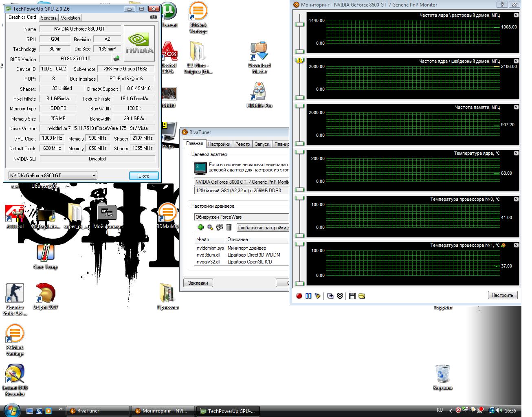
Task: Click the RU language indicator in the taskbar
Action: [x=440, y=410]
